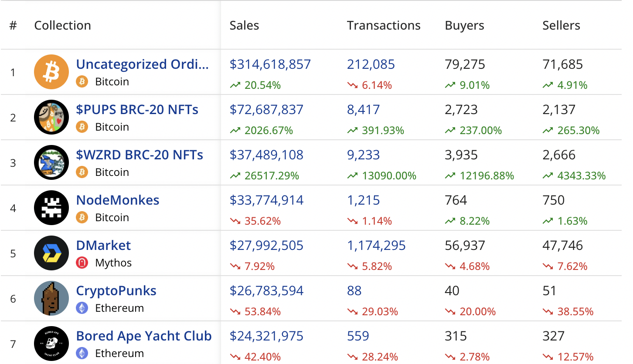Click the 8,417 transactions value

tap(364, 110)
